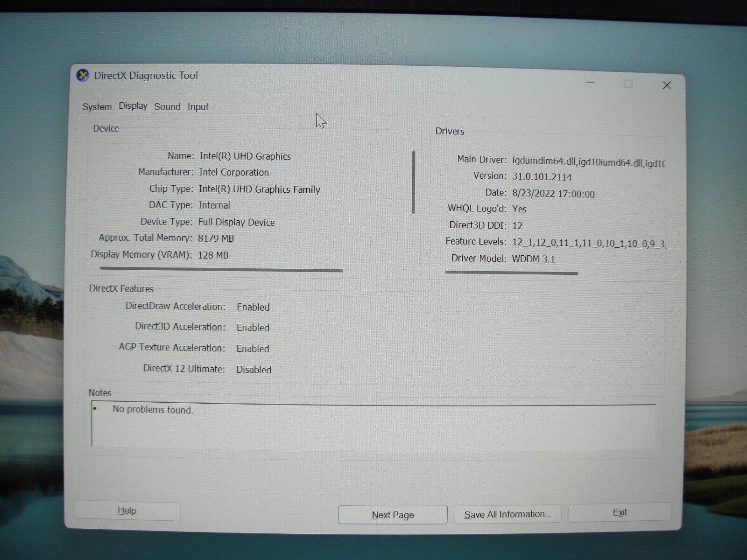Click Save All Information button
The width and height of the screenshot is (747, 560).
coord(507,514)
